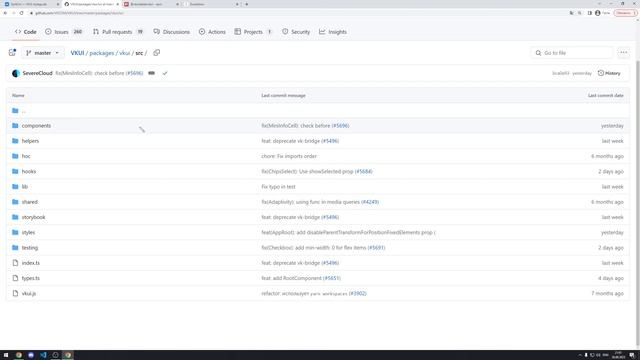This screenshot has width=640, height=360.
Task: Click the packages breadcrumb link
Action: [102, 53]
